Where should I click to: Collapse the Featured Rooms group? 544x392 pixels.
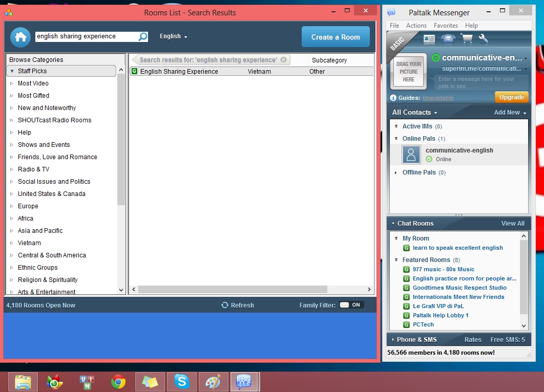click(x=396, y=259)
